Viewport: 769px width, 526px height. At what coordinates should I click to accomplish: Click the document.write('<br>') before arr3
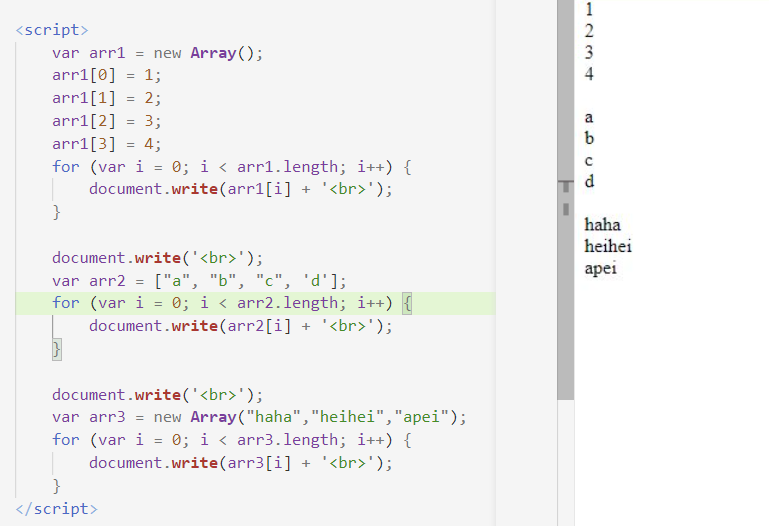pos(157,395)
